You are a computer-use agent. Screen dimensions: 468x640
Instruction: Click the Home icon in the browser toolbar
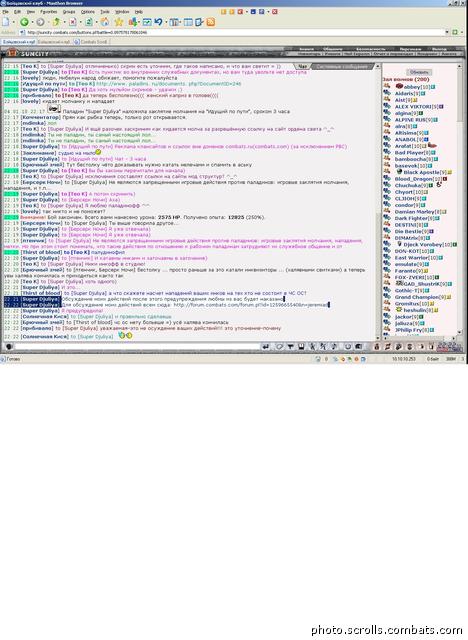tap(105, 22)
